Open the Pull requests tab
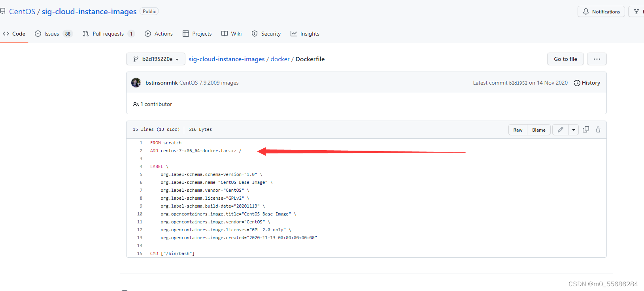Image resolution: width=644 pixels, height=291 pixels. click(x=109, y=34)
